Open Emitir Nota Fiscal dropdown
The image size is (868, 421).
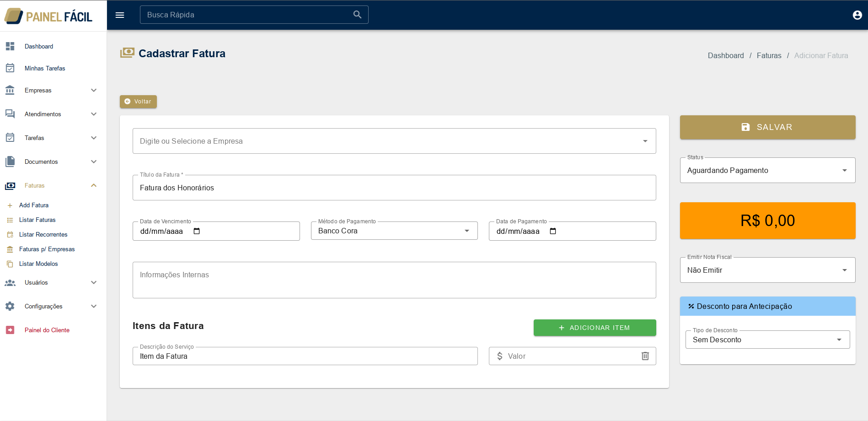coord(767,270)
